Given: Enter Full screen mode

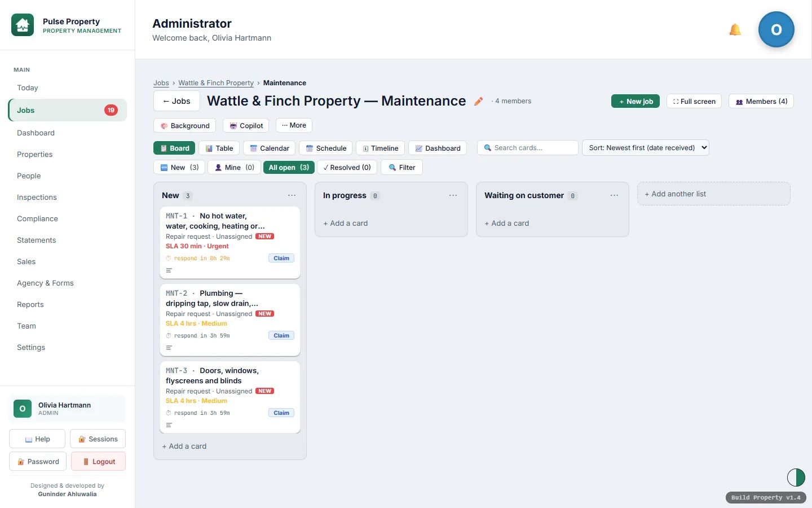Looking at the screenshot, I should coord(694,101).
